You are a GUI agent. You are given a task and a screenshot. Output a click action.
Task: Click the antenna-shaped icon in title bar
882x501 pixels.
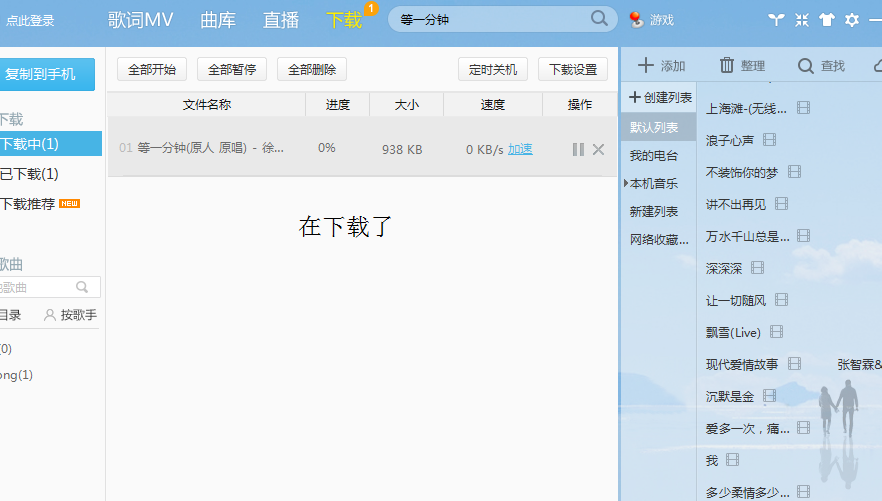[x=776, y=20]
